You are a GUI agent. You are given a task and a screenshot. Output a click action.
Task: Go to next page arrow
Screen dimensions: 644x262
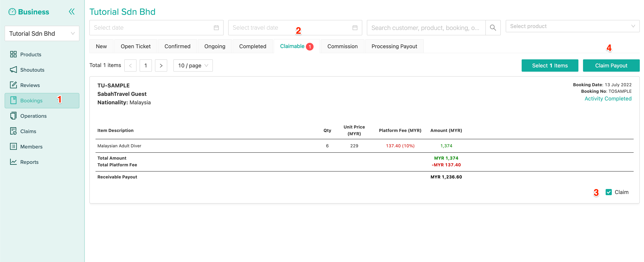pyautogui.click(x=161, y=65)
